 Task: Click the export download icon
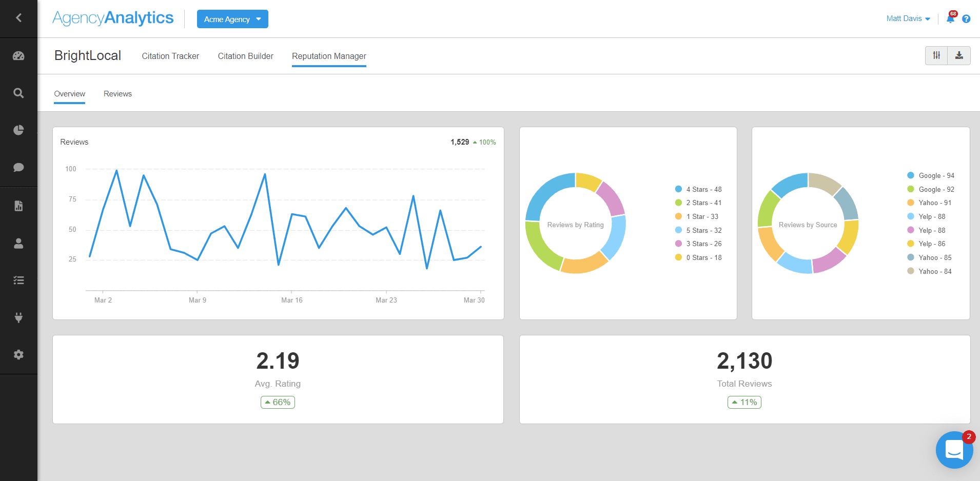959,55
